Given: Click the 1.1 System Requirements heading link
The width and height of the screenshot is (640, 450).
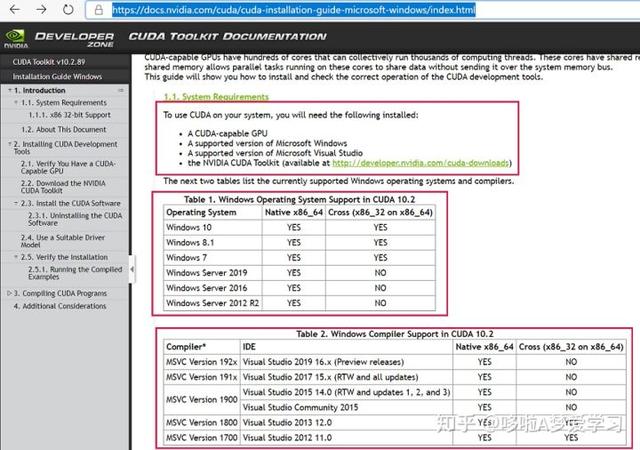Looking at the screenshot, I should (x=216, y=97).
